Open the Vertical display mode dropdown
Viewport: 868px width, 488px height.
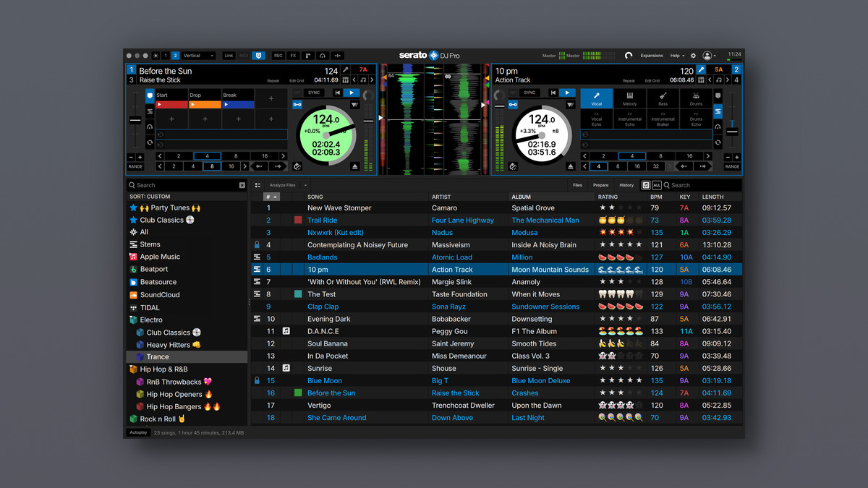tap(198, 56)
